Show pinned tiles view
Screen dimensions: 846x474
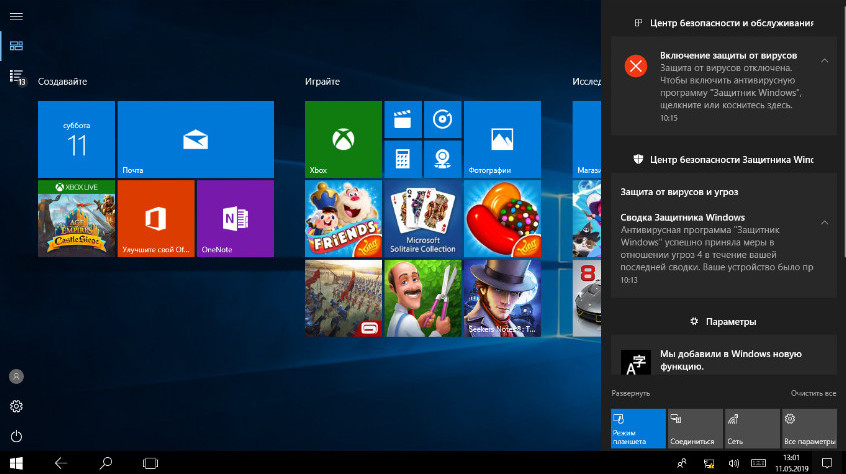click(x=16, y=46)
